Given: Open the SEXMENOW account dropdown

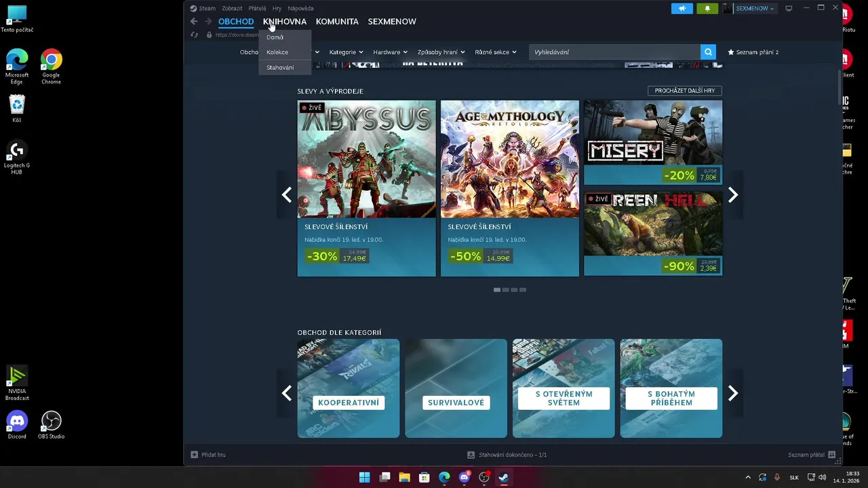Looking at the screenshot, I should 755,8.
